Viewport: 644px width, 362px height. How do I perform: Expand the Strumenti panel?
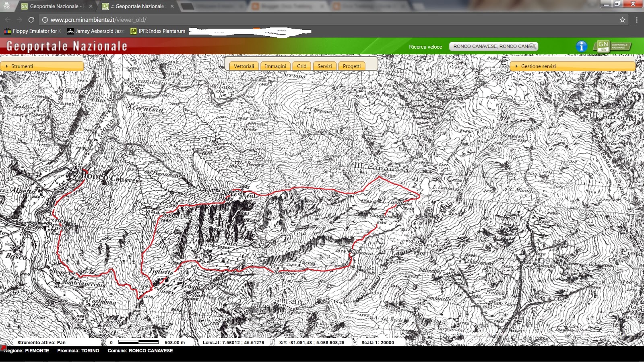[x=42, y=66]
